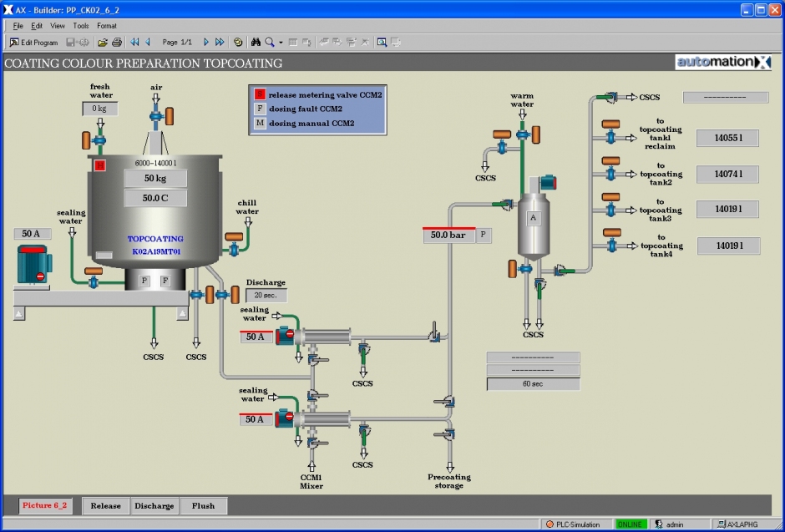Open Find with the binoculars icon

click(256, 43)
